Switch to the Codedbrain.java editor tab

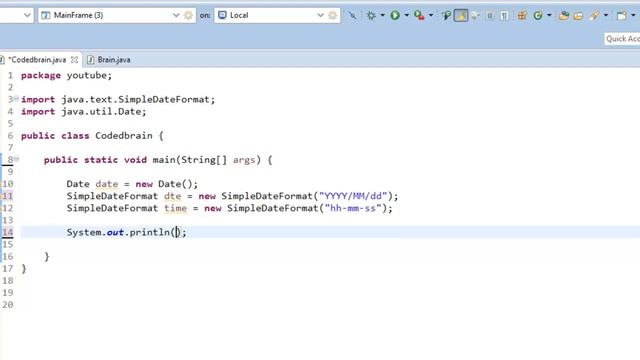tap(37, 60)
